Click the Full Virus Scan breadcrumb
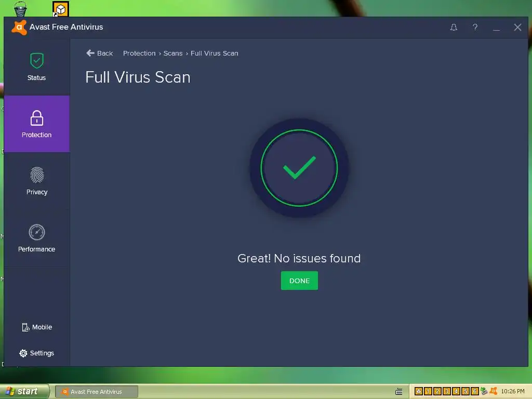The image size is (532, 399). pos(215,54)
